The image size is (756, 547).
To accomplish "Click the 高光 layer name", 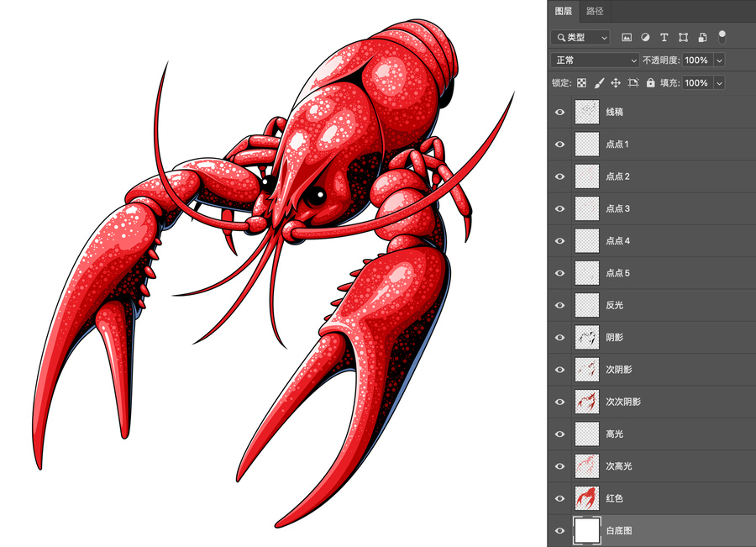I will pyautogui.click(x=615, y=434).
